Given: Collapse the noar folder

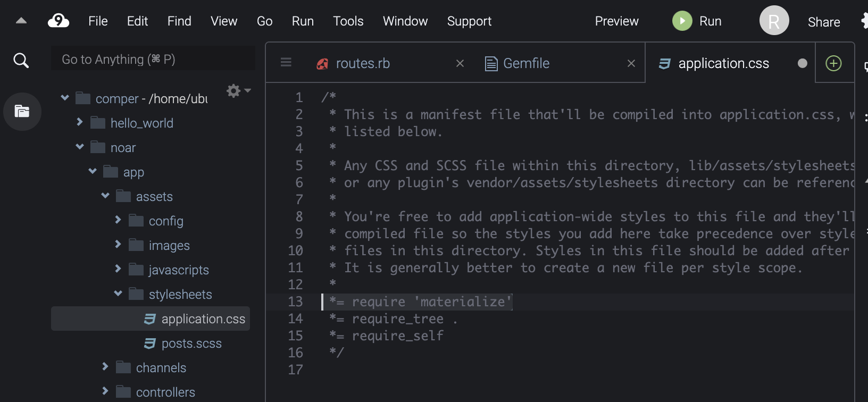Looking at the screenshot, I should coord(80,147).
